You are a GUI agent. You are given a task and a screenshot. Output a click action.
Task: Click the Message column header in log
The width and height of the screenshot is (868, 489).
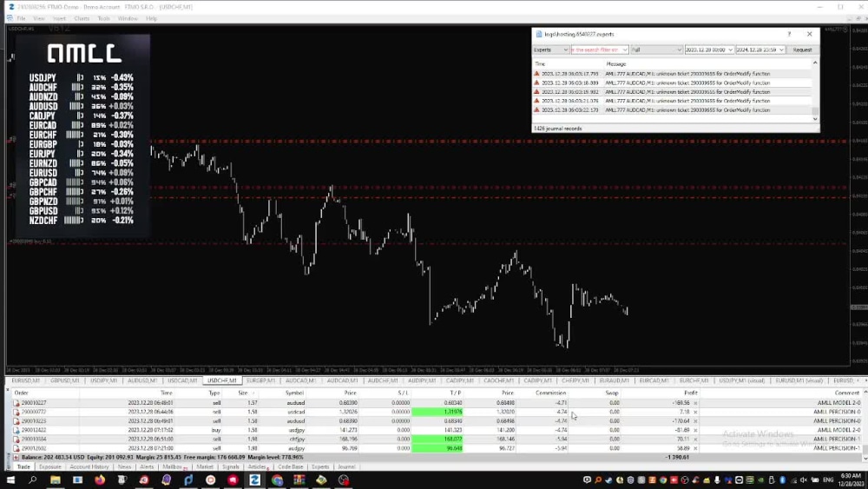(615, 64)
